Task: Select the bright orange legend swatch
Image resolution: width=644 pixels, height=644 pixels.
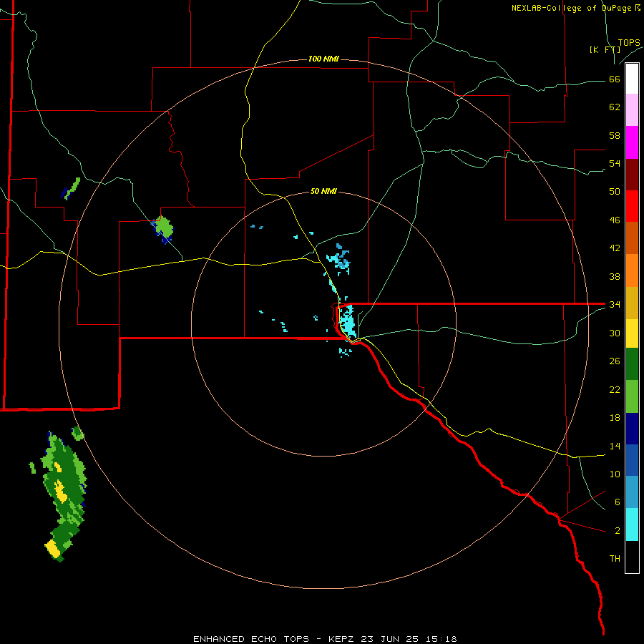Action: click(632, 270)
